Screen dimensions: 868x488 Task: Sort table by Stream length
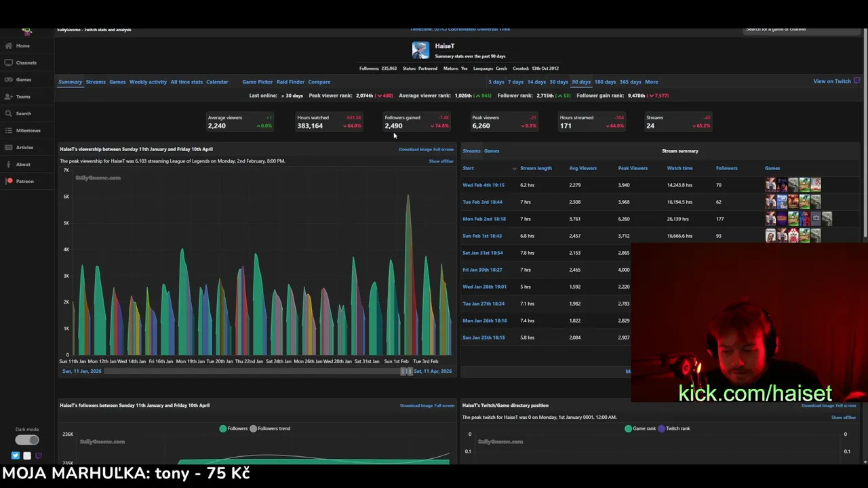[x=536, y=168]
